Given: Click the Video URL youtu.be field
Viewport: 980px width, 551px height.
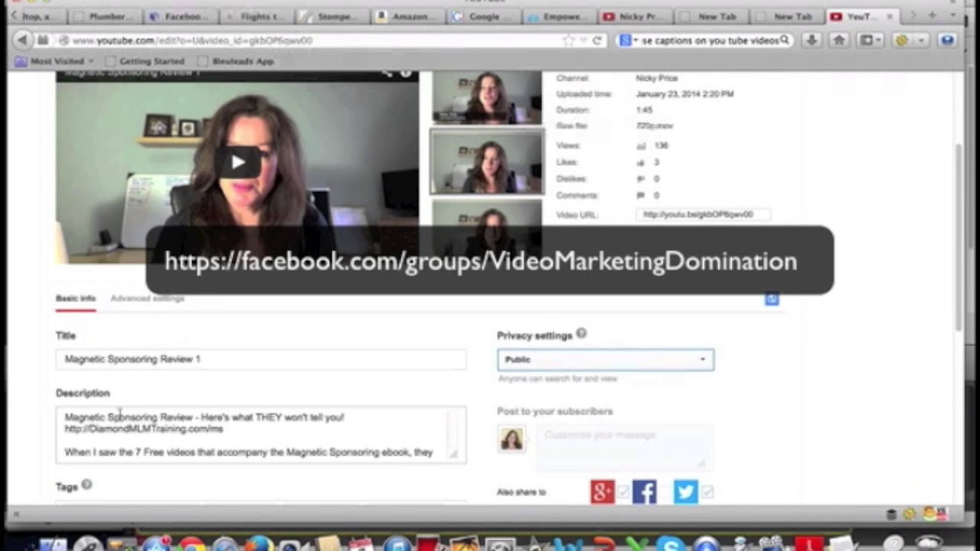Looking at the screenshot, I should (x=702, y=215).
